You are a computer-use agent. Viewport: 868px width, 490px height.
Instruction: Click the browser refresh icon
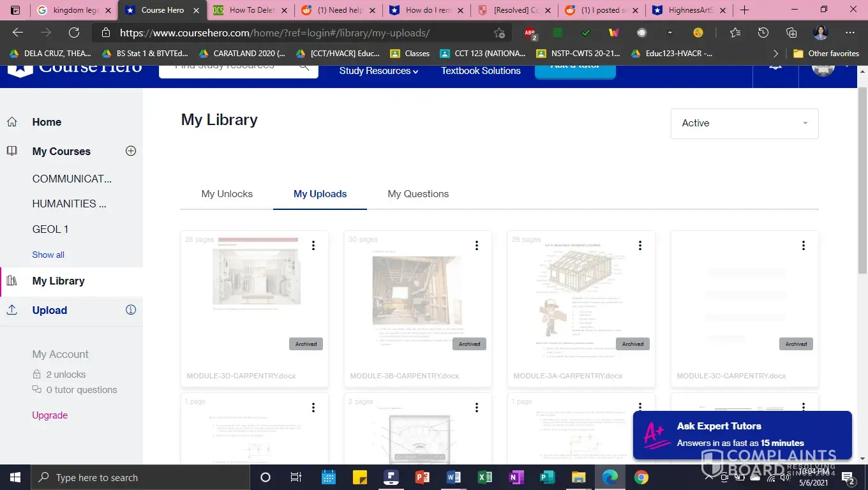(x=74, y=33)
